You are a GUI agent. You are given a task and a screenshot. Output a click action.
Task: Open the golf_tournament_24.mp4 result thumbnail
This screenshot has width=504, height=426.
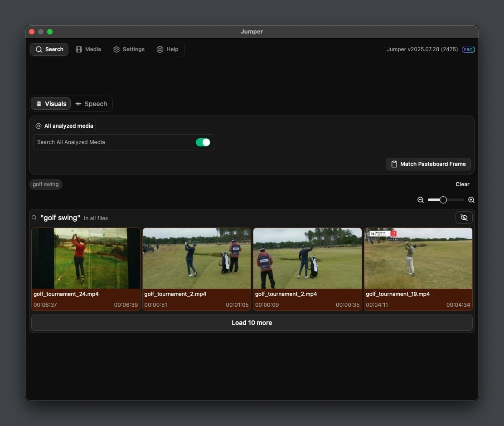(x=86, y=258)
